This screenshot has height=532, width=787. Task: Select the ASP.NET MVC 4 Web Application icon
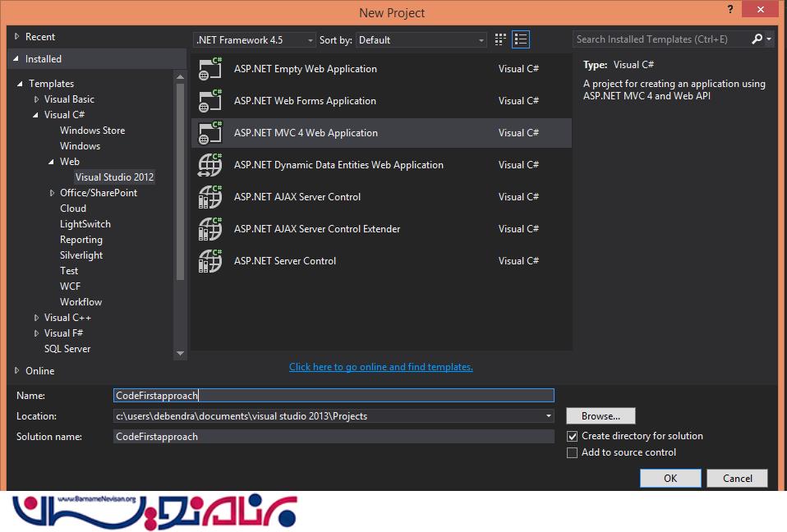[x=210, y=133]
